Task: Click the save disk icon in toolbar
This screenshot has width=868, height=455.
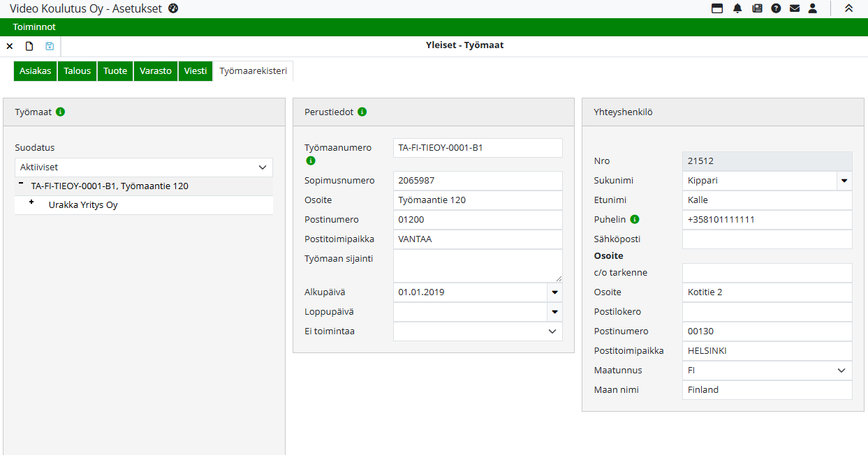Action: pos(50,46)
